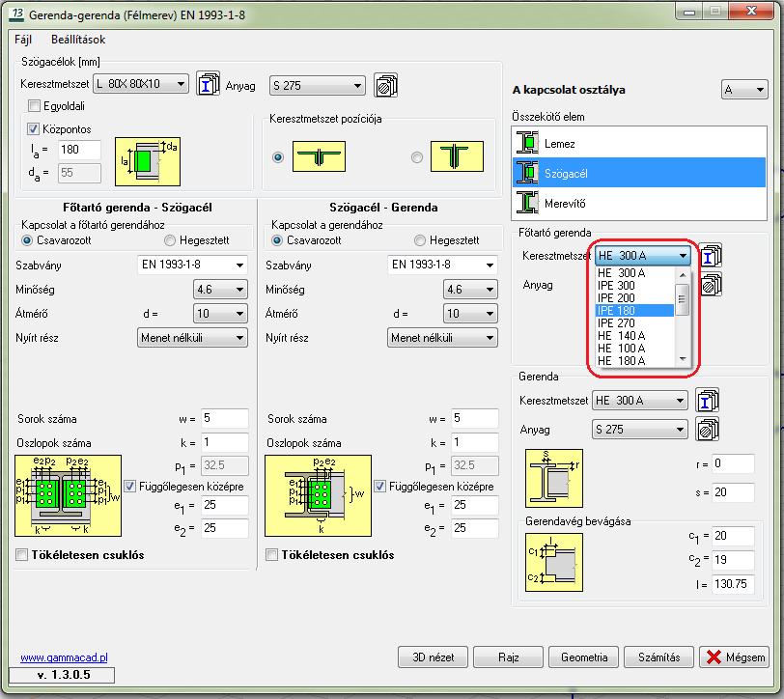This screenshot has height=699, width=784.
Task: Click the beam end notch c1/c2 diagram
Action: [554, 563]
